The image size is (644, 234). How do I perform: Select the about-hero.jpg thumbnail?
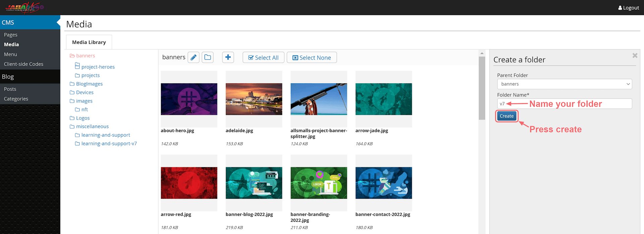pos(189,99)
